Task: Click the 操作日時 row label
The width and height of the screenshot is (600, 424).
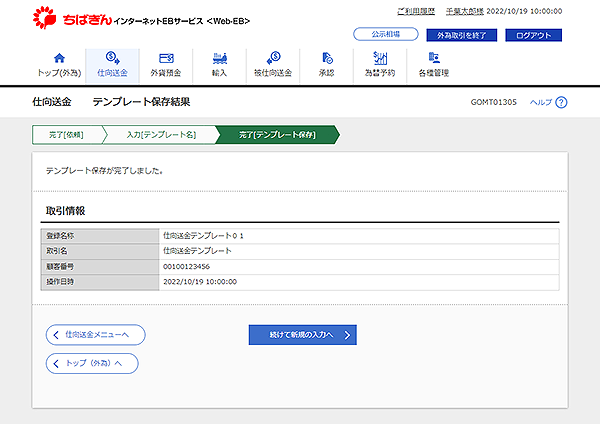Action: tap(60, 282)
